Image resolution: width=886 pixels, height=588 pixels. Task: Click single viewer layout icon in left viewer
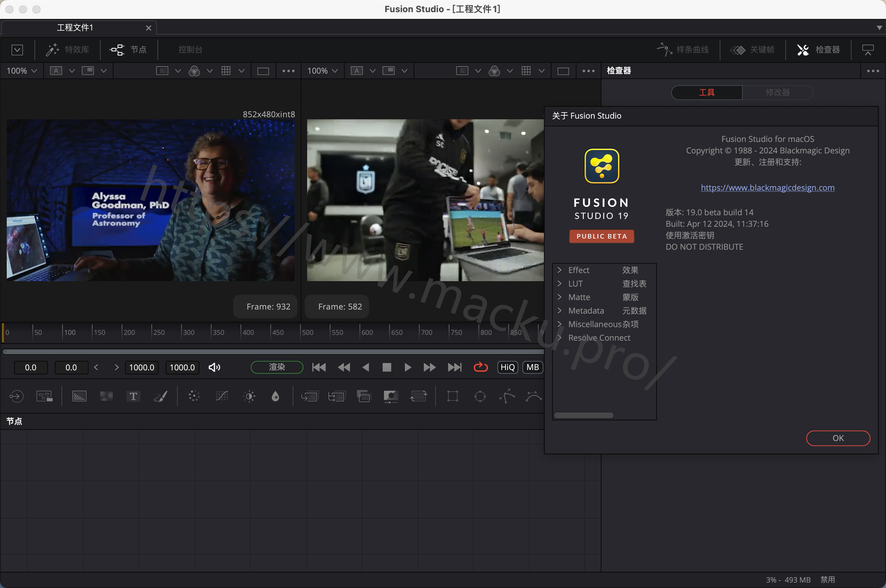point(263,71)
